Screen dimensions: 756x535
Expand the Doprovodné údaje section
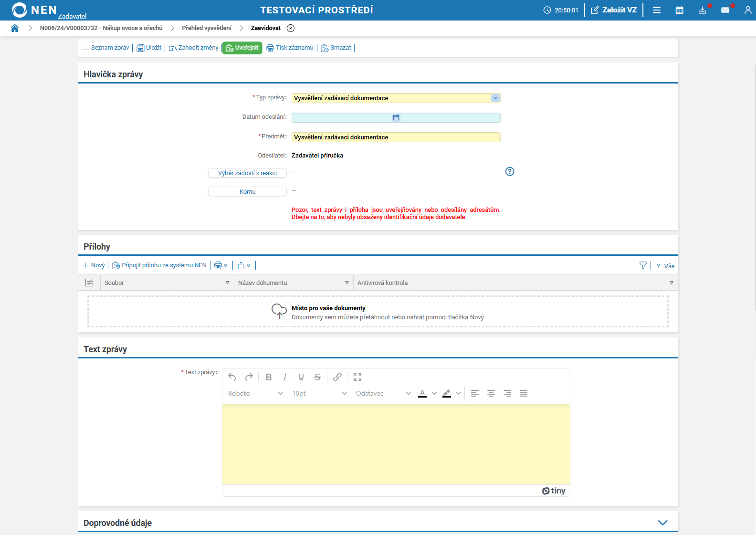coord(662,523)
